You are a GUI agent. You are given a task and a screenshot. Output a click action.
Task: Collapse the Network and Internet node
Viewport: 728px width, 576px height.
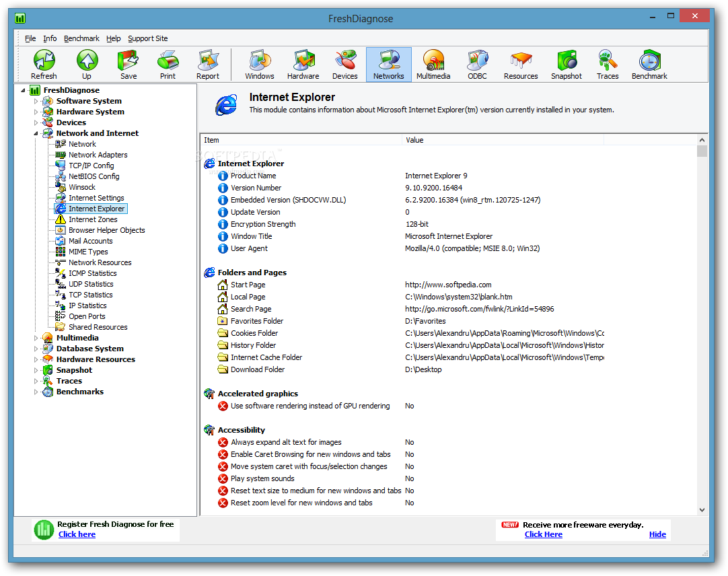tap(36, 133)
